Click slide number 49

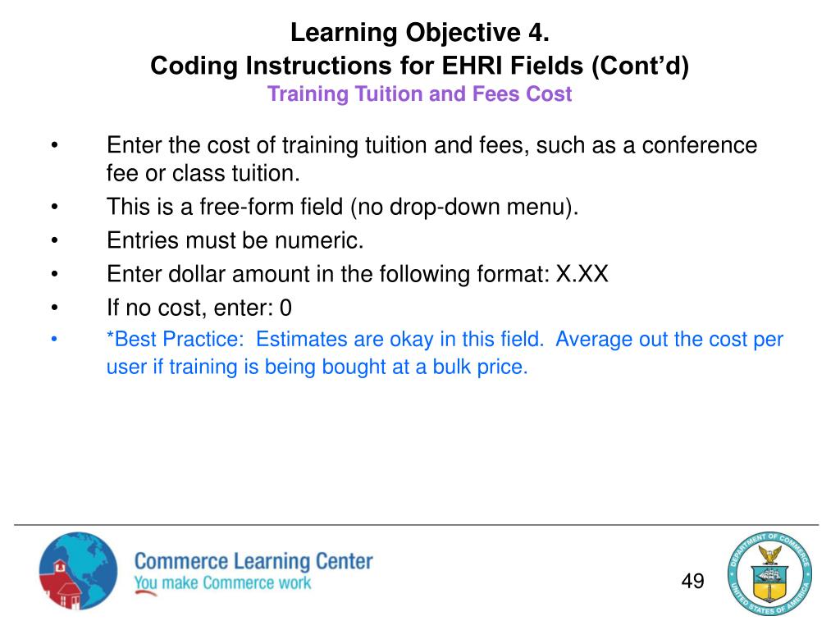(x=692, y=582)
